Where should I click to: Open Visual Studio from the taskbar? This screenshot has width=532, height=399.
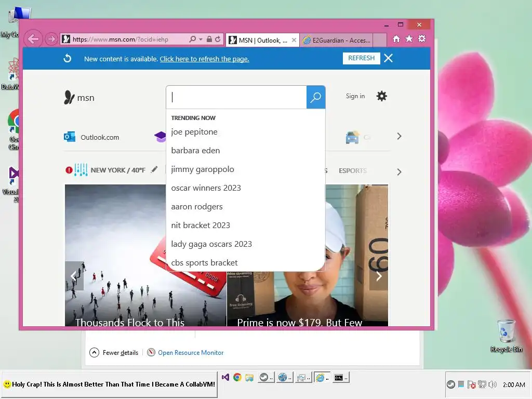(225, 377)
